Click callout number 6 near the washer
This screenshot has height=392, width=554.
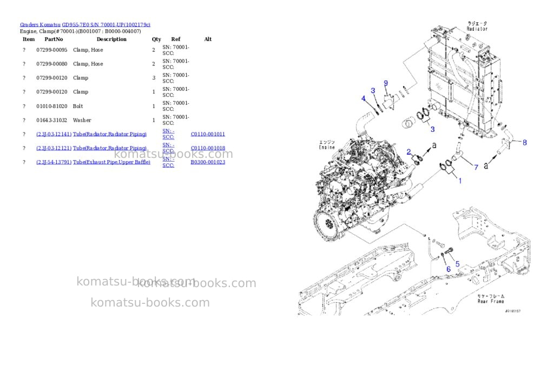point(449,269)
